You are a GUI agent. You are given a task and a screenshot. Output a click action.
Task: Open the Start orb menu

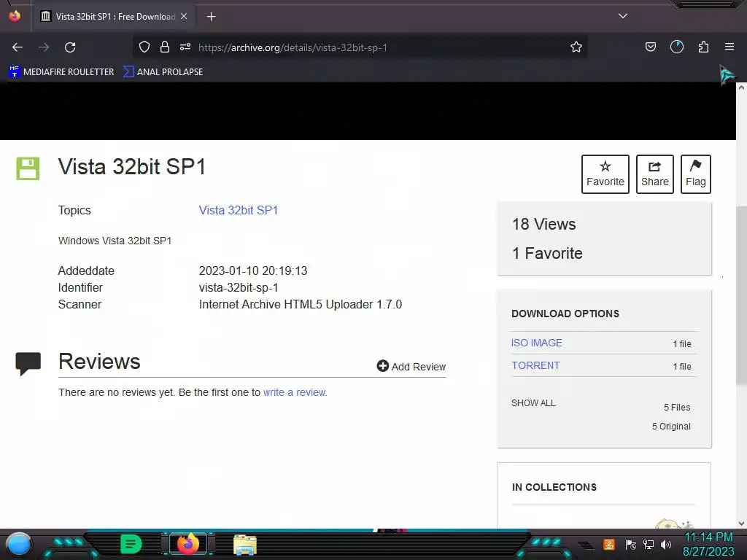(19, 544)
